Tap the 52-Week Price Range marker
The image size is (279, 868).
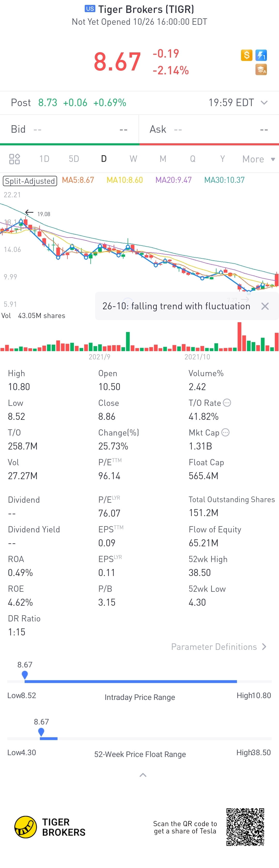(x=41, y=731)
